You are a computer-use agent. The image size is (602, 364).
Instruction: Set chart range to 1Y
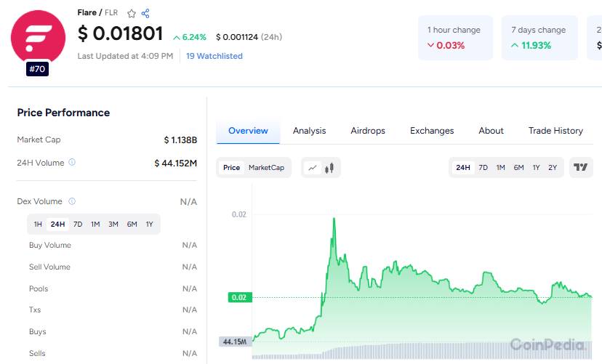click(536, 168)
